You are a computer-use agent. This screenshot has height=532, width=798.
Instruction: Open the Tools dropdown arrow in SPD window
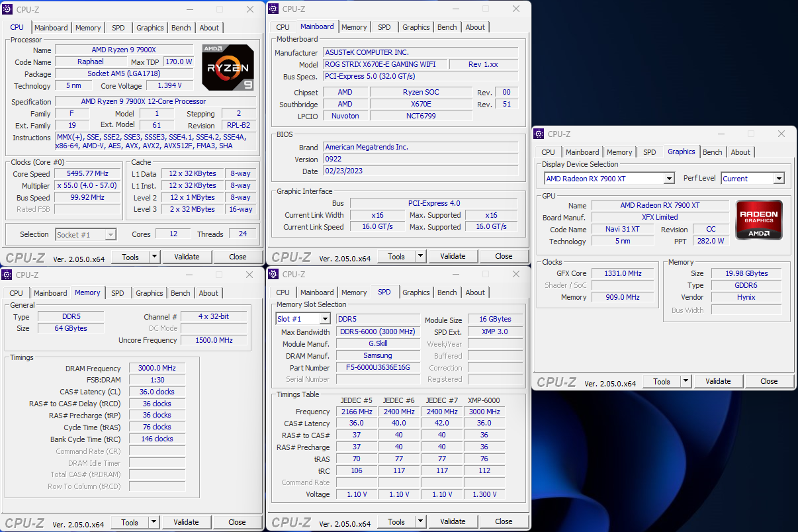(x=420, y=521)
